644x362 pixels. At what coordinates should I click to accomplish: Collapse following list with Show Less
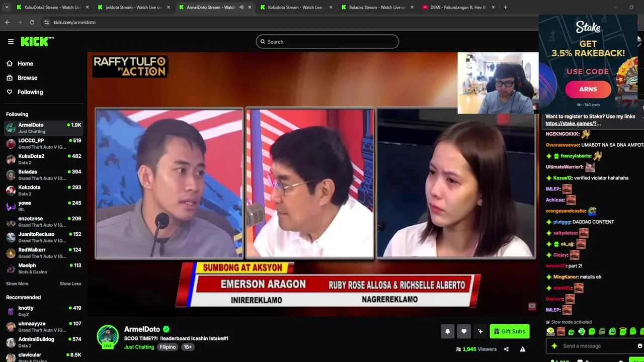[x=70, y=284]
